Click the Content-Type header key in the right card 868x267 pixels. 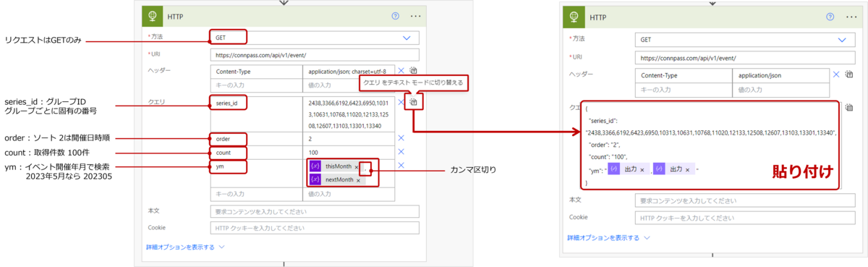[x=683, y=75]
